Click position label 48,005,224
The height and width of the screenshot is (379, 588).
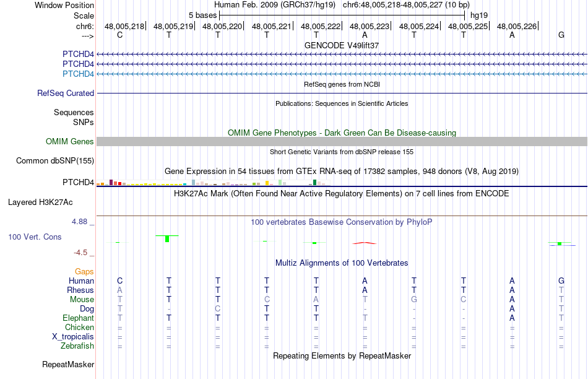click(x=418, y=26)
